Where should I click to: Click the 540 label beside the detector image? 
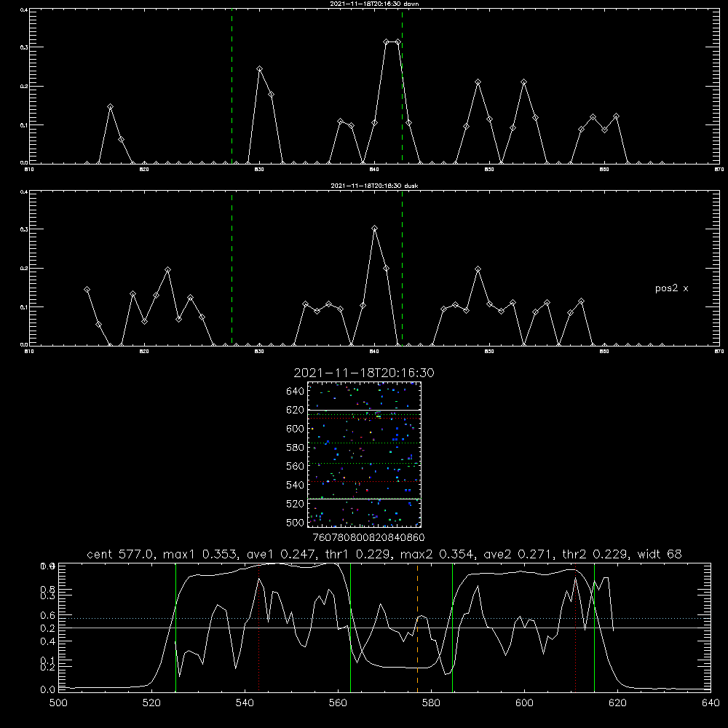click(296, 485)
